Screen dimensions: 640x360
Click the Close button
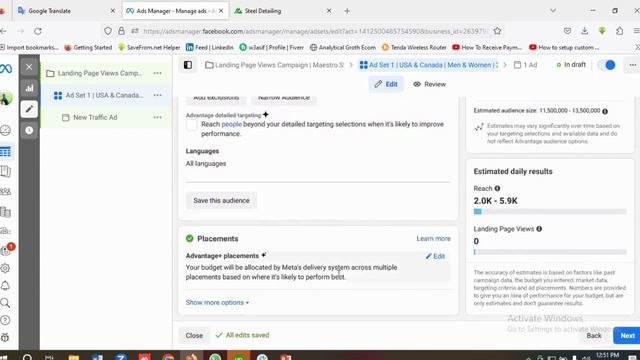[194, 336]
